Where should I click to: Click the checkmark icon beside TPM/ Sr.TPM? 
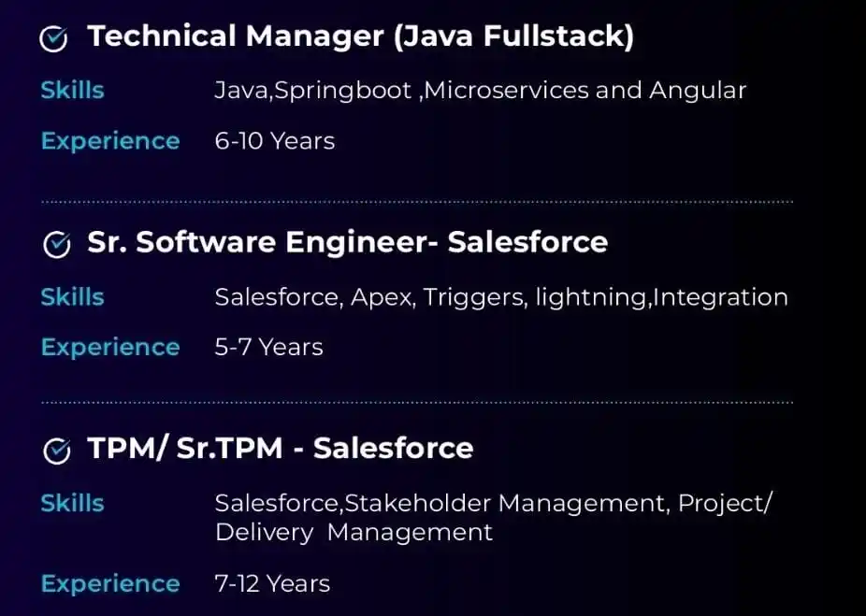tap(57, 451)
